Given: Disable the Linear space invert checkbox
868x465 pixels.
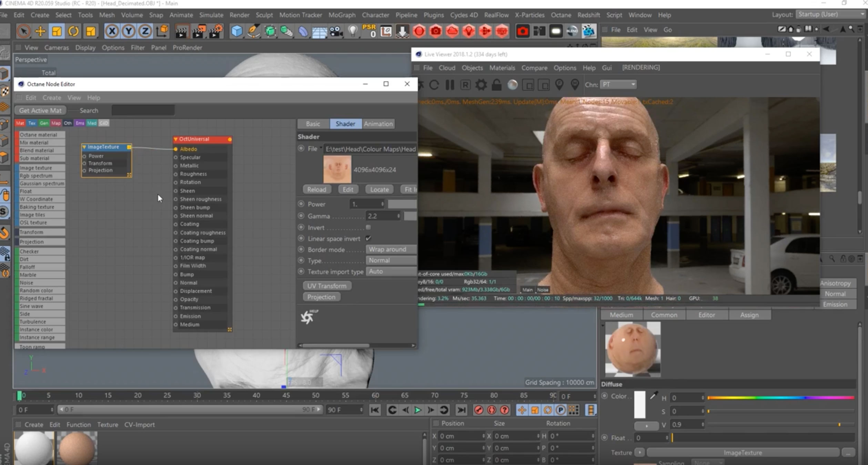Looking at the screenshot, I should point(369,238).
